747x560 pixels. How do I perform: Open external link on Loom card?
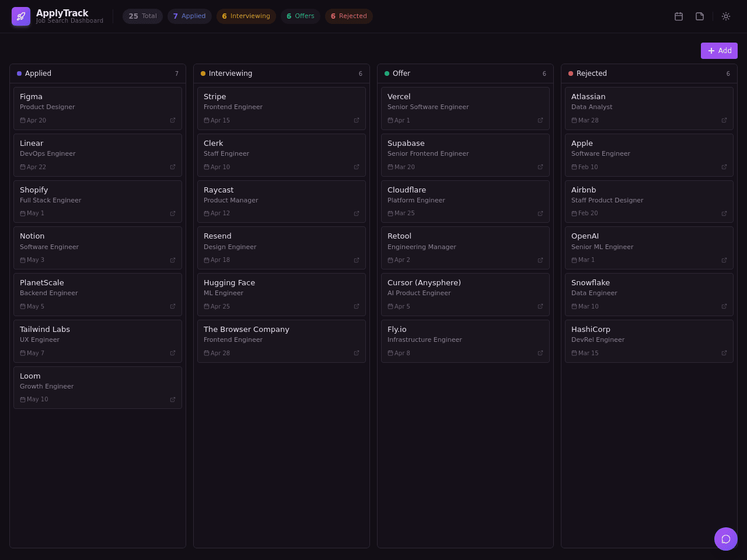coord(173,400)
